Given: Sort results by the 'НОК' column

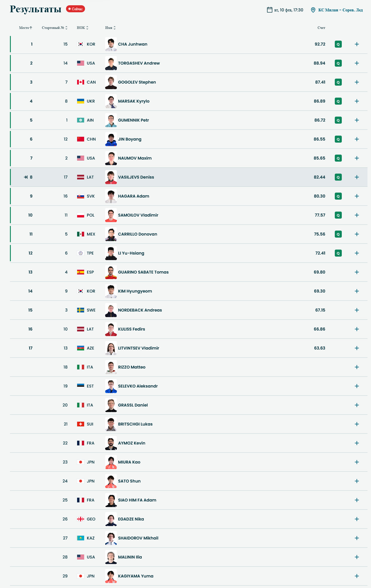Looking at the screenshot, I should tap(82, 28).
